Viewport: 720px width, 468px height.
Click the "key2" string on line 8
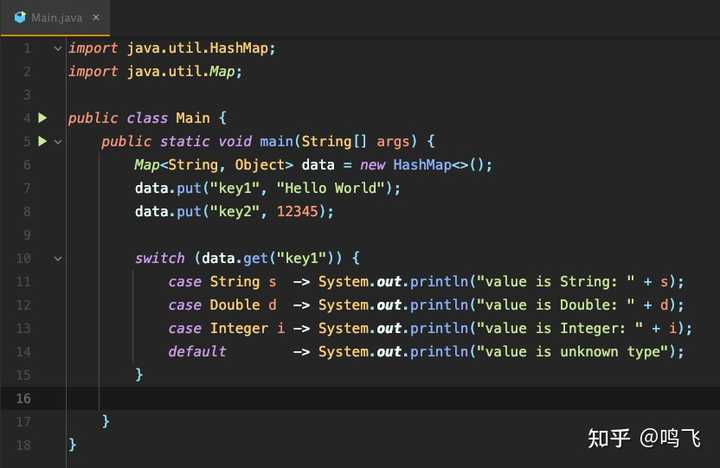click(235, 211)
